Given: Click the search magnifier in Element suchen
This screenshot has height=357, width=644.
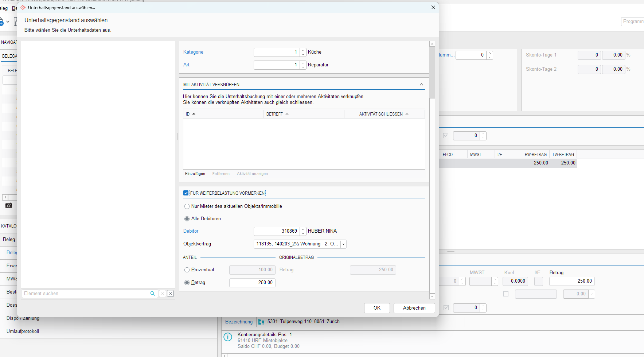Looking at the screenshot, I should (152, 294).
